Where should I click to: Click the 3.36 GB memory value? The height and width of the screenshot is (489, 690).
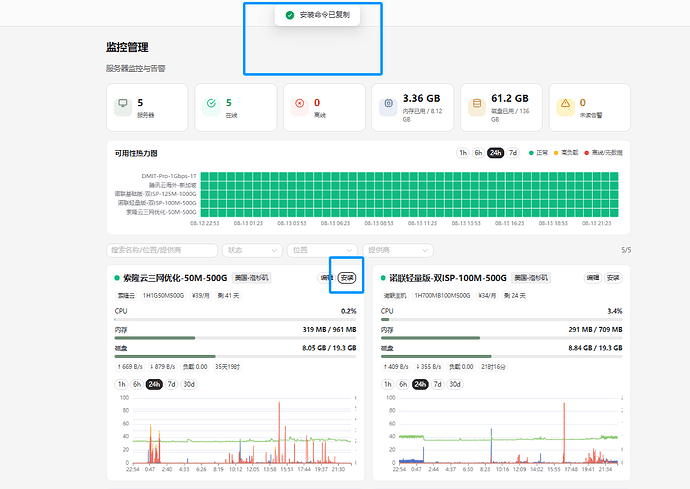(422, 98)
